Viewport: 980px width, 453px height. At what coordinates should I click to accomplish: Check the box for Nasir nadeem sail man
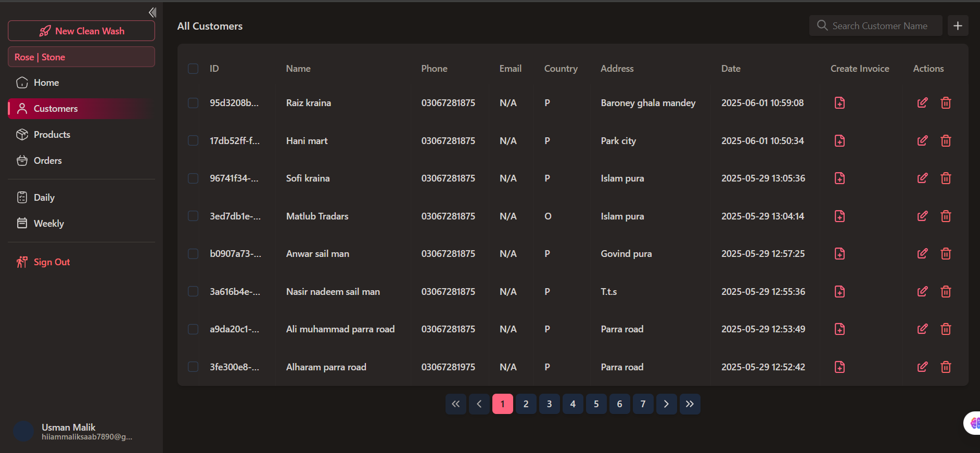click(193, 292)
